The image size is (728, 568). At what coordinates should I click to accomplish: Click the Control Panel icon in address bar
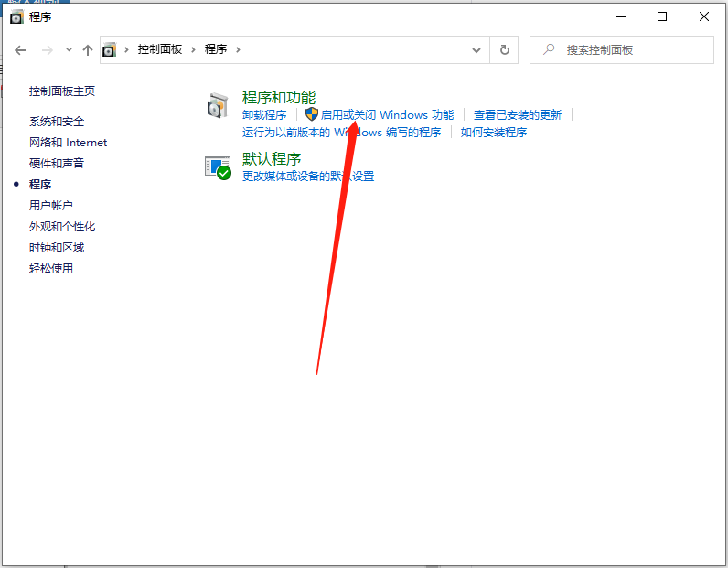point(110,49)
